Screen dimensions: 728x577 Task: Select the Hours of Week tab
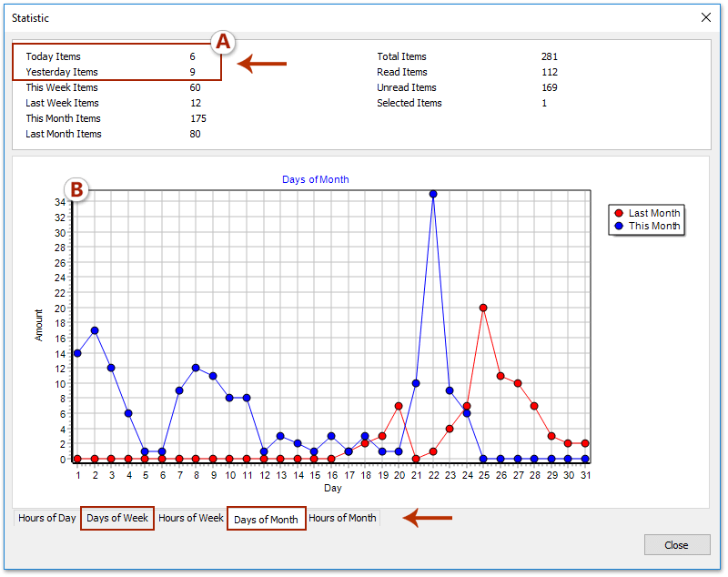click(x=191, y=519)
